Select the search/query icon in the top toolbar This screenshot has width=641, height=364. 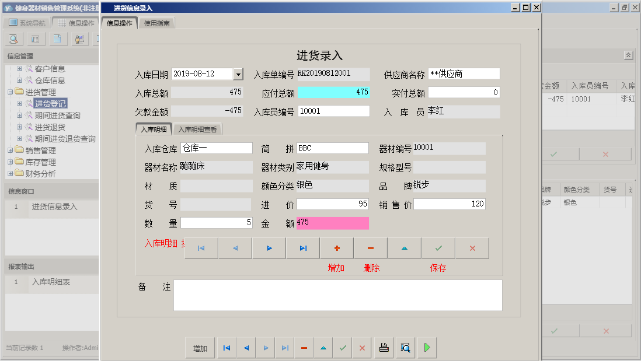pos(13,38)
